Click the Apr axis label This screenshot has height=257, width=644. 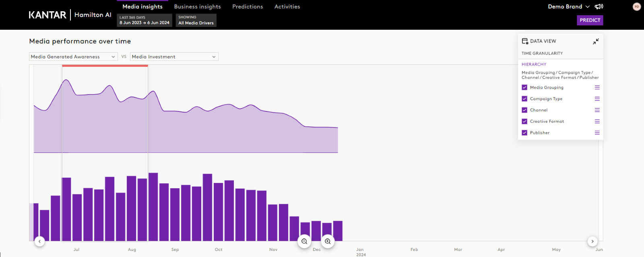click(x=501, y=250)
